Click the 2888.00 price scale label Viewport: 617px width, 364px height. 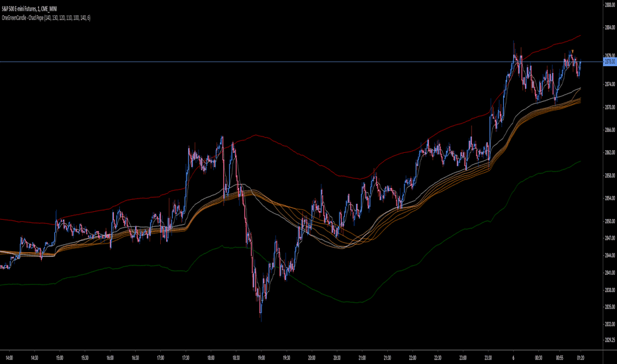point(610,5)
